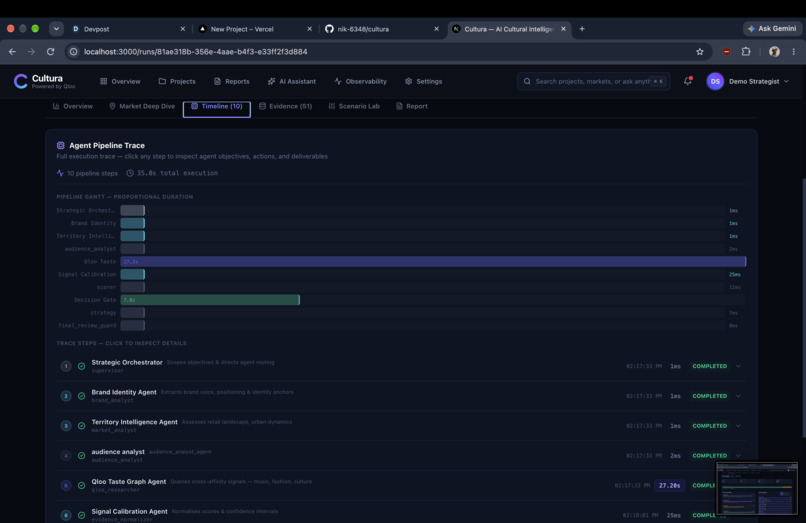Click check icon of Qloo Taste Graph Agent
Screen dimensions: 806x523
81,485
